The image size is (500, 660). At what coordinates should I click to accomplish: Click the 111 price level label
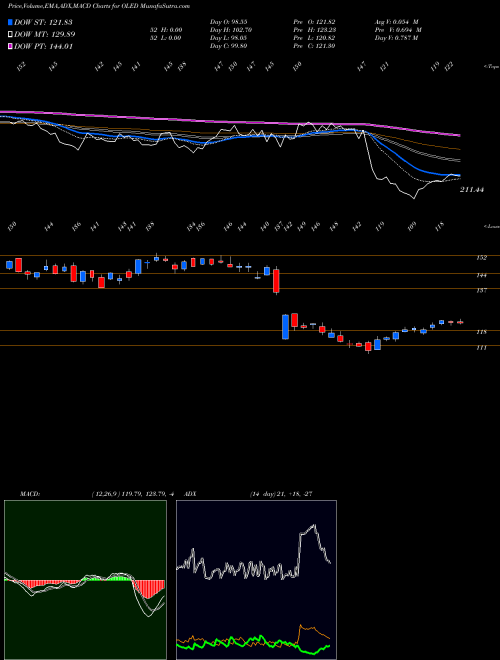[482, 348]
